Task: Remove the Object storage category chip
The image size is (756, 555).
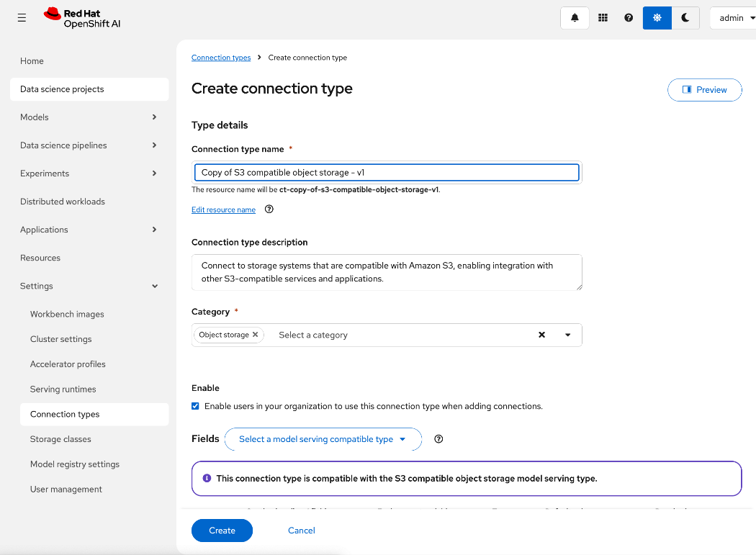Action: coord(255,335)
